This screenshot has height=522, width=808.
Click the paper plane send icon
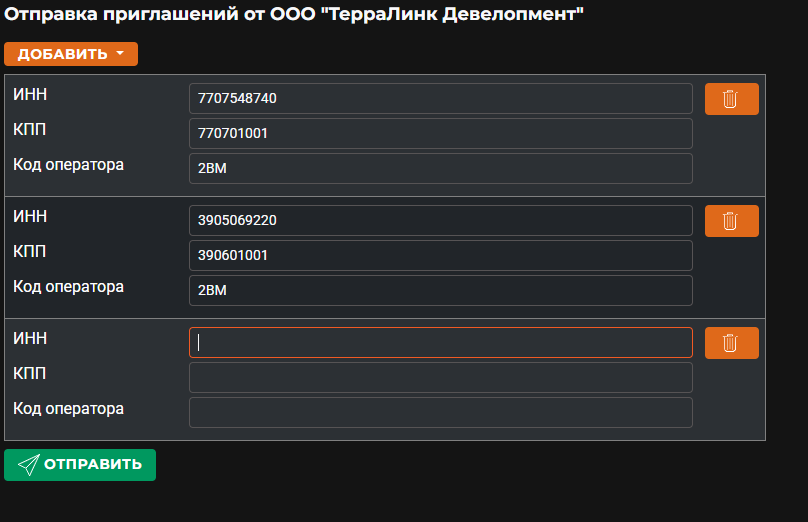[x=28, y=465]
